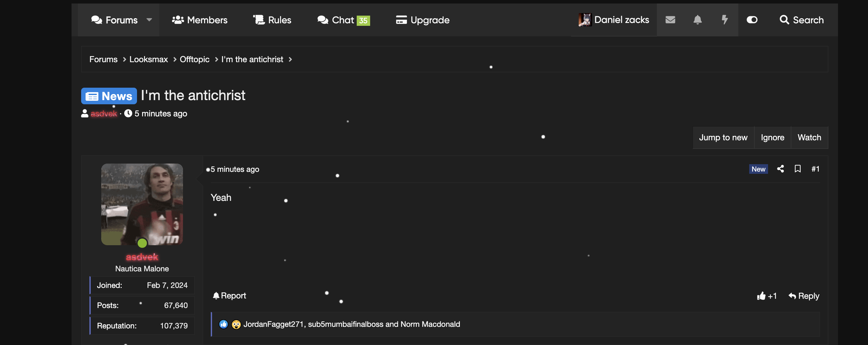This screenshot has width=868, height=345.
Task: Toggle dark mode with the switch
Action: coord(752,20)
